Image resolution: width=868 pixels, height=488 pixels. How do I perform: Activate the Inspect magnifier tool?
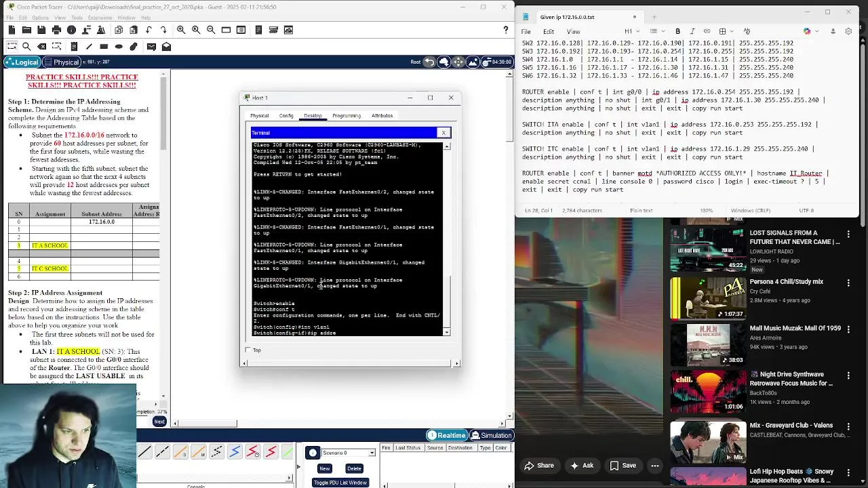[x=26, y=46]
